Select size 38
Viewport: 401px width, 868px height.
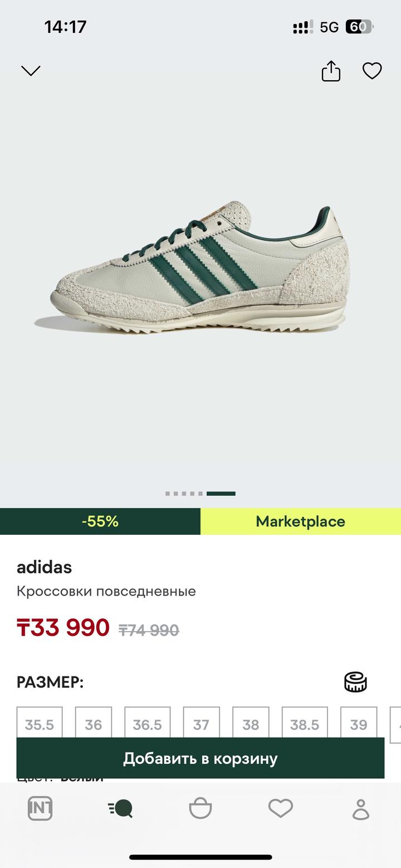click(x=251, y=725)
